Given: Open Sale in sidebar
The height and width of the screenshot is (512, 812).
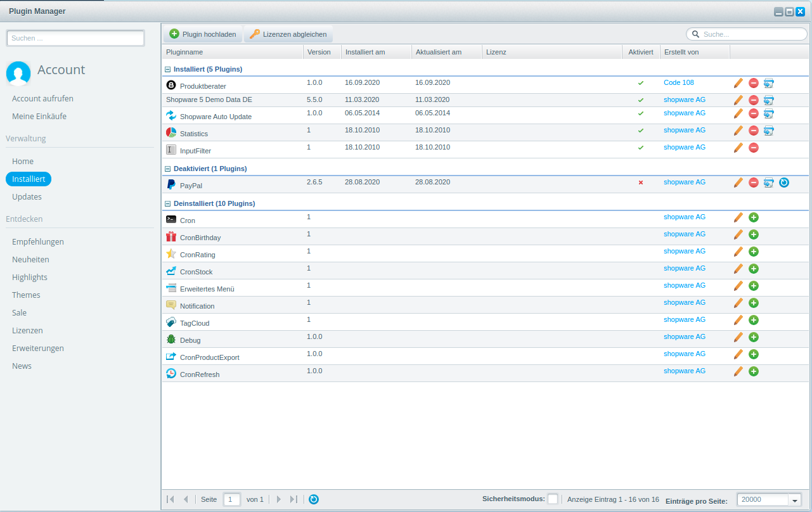Looking at the screenshot, I should point(20,313).
